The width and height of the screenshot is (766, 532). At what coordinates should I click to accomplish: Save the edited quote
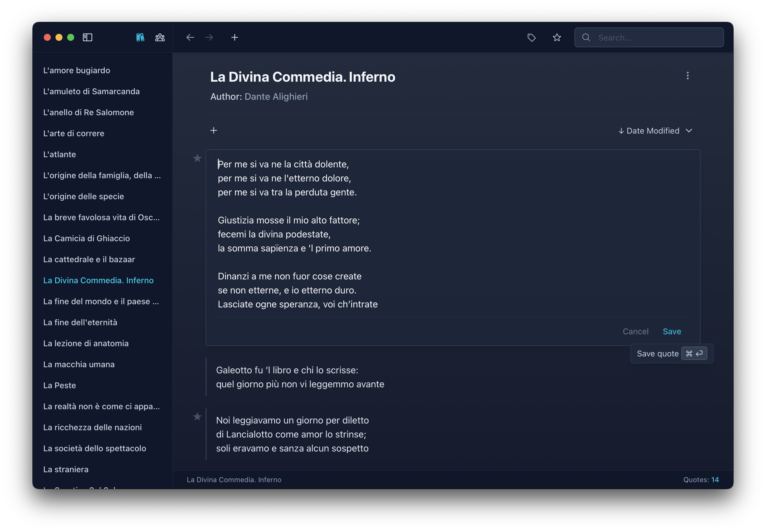click(672, 331)
